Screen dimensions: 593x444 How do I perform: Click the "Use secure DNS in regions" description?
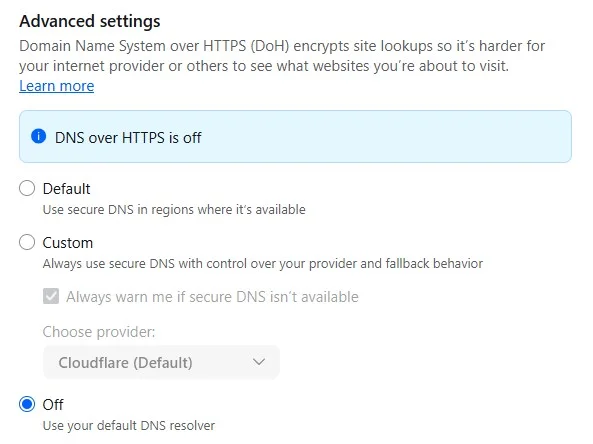[174, 210]
